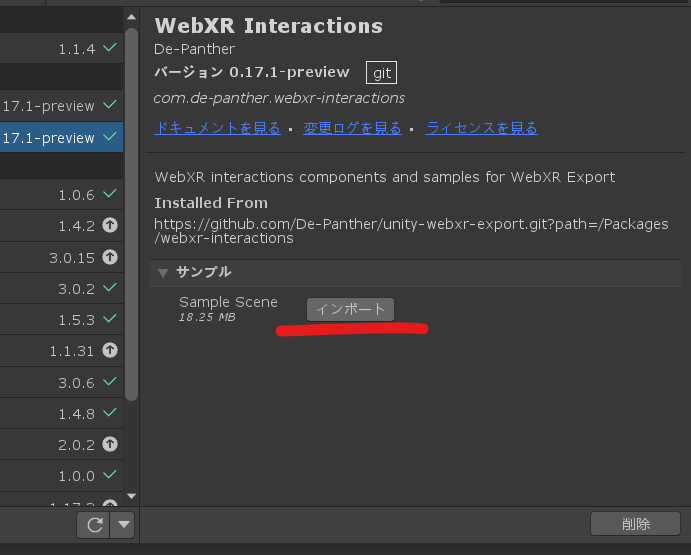Open the 変更ログを見る link
This screenshot has height=555, width=691.
[352, 128]
